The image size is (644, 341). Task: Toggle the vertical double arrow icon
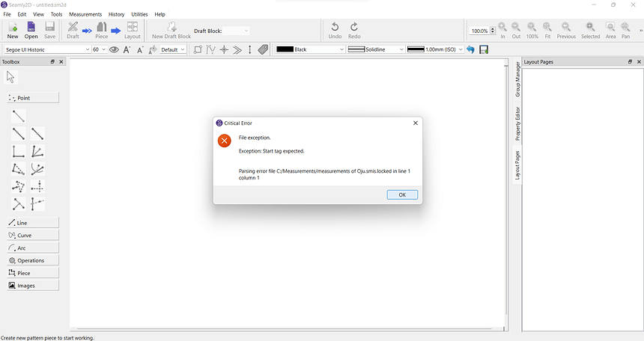click(x=249, y=49)
